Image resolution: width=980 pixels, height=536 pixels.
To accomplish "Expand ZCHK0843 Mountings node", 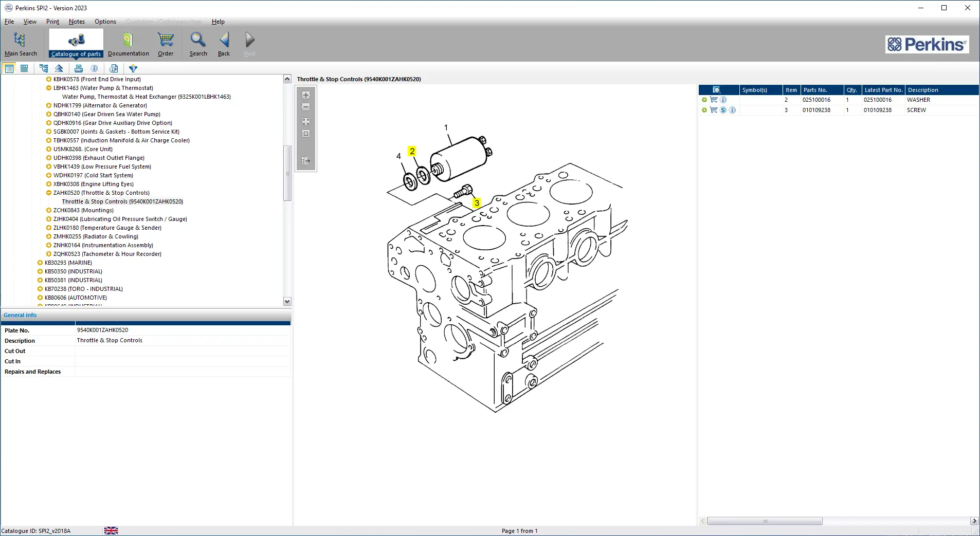I will [49, 210].
